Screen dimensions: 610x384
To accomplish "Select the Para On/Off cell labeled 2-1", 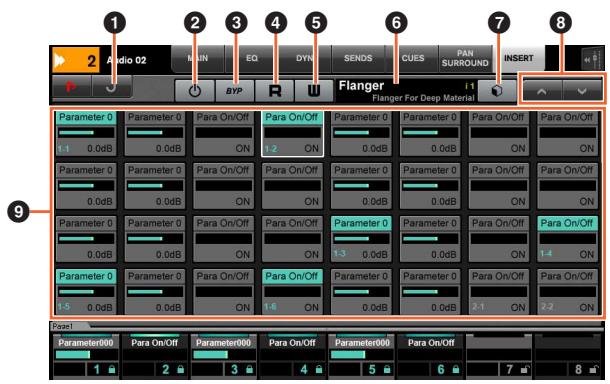I will (x=498, y=292).
